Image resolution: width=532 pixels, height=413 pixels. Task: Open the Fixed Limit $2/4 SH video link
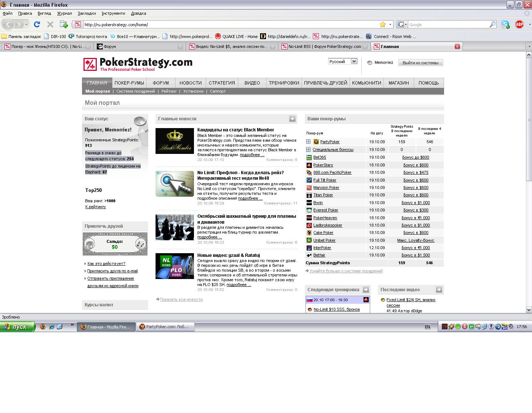pyautogui.click(x=411, y=302)
